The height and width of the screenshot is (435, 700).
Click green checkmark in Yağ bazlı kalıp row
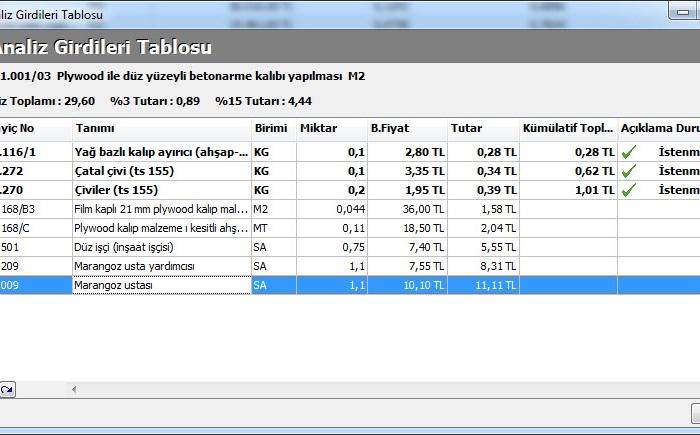(629, 152)
